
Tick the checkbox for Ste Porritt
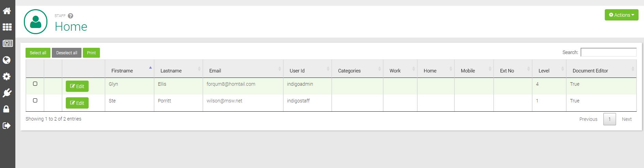pos(35,100)
